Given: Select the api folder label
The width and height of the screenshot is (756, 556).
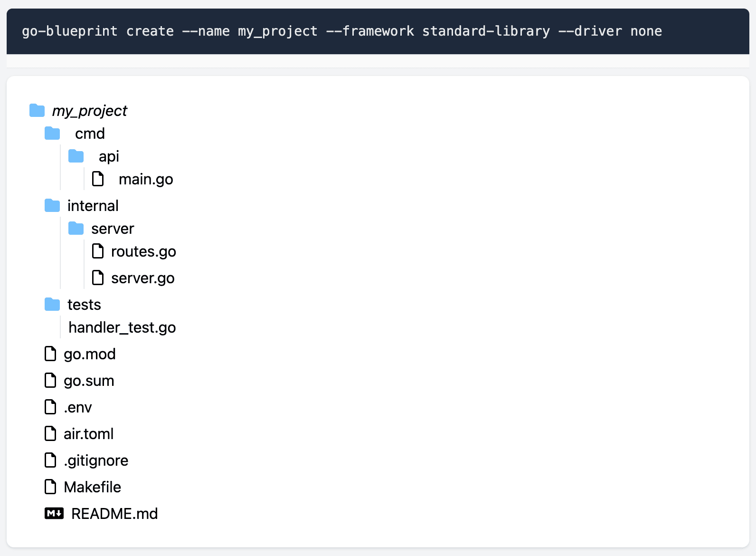Looking at the screenshot, I should 109,156.
